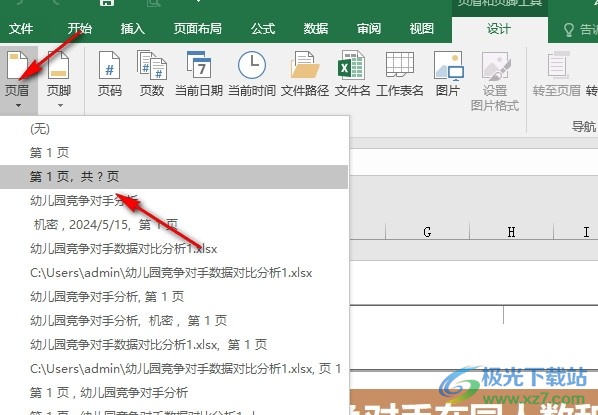
Task: Click 设置图片格式 format picture button
Action: [495, 81]
